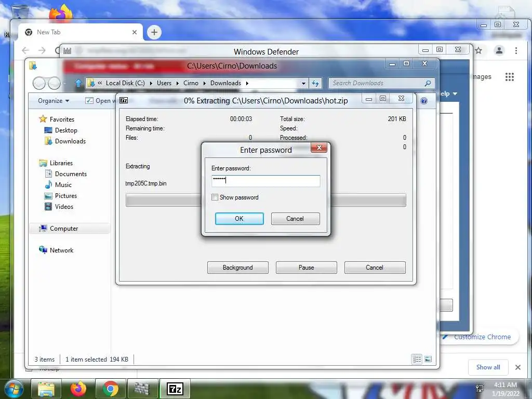Open a new Chrome tab with plus button
Viewport: 532px width, 399px height.
pos(154,32)
